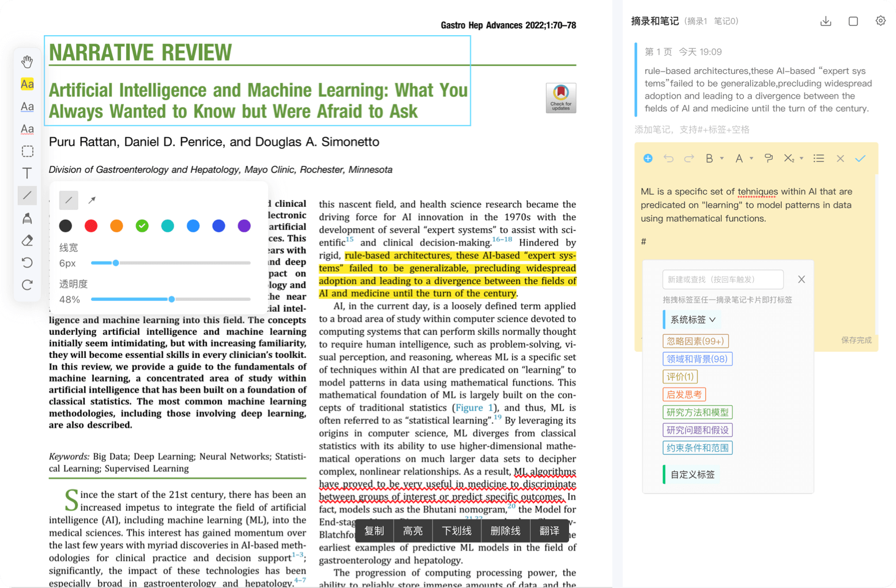The image size is (896, 588).
Task: Select the rectangular area selection tool
Action: [x=27, y=151]
